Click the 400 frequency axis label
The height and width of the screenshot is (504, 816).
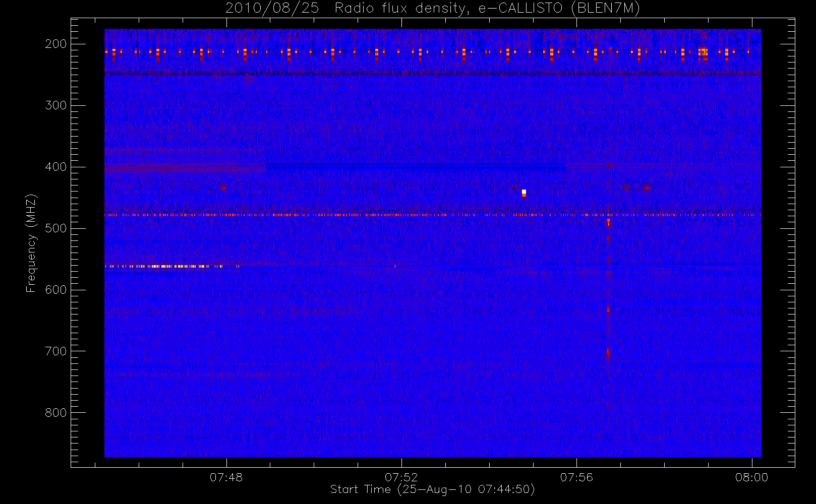[56, 167]
